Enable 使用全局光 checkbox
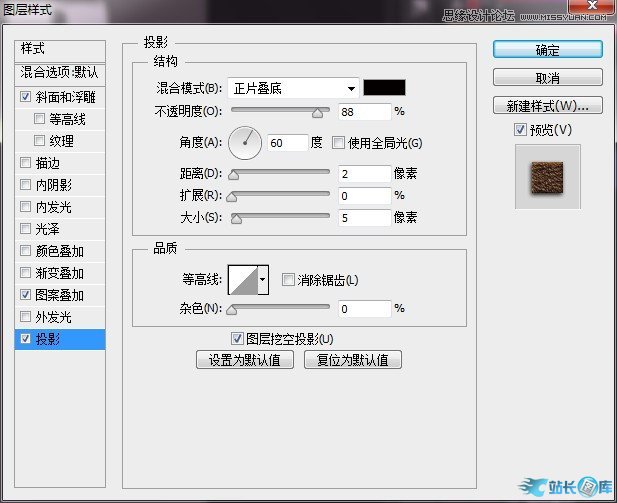The image size is (617, 503). coord(338,143)
